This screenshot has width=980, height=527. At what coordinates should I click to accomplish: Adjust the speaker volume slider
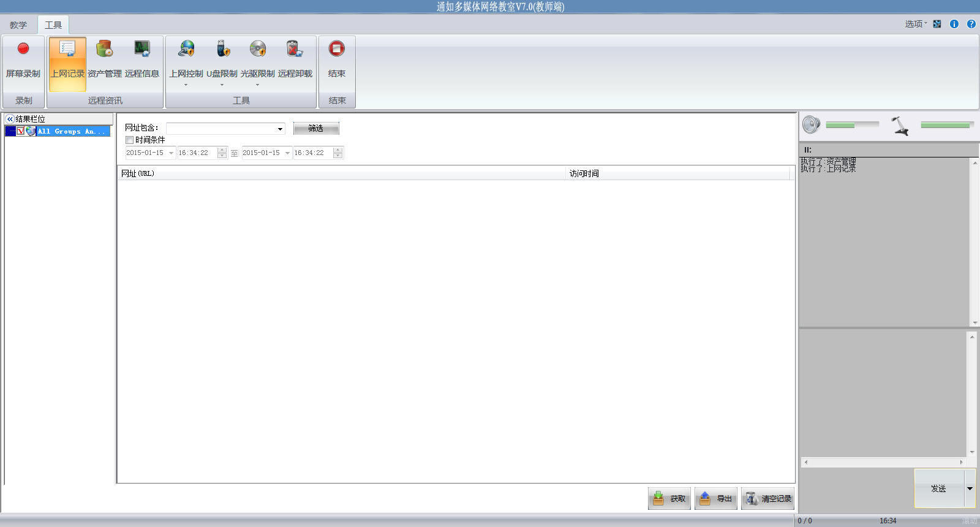click(x=851, y=125)
